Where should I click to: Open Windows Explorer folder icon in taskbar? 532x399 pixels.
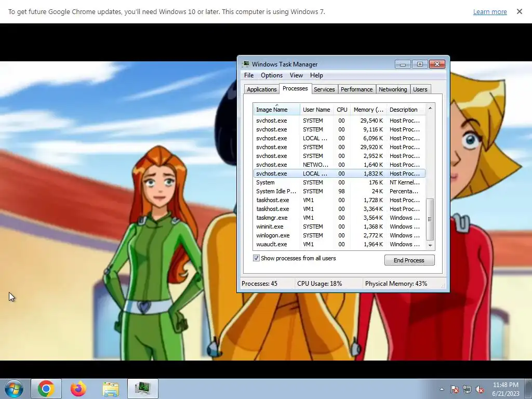click(111, 389)
